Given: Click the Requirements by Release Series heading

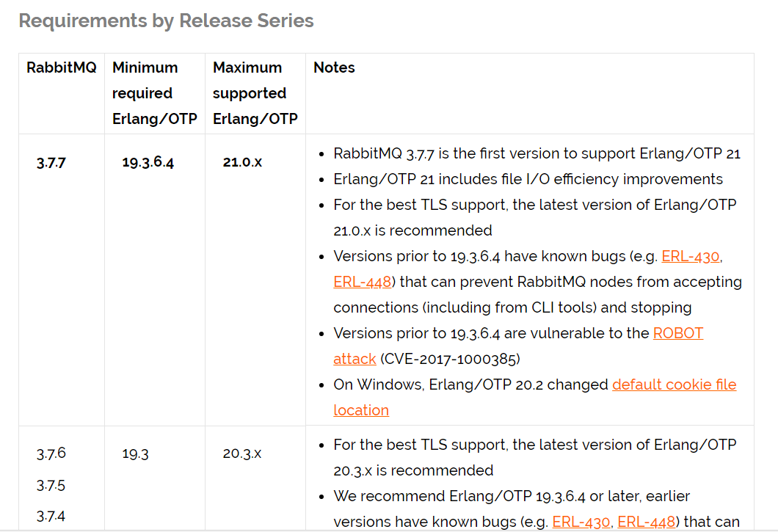Looking at the screenshot, I should [x=166, y=21].
